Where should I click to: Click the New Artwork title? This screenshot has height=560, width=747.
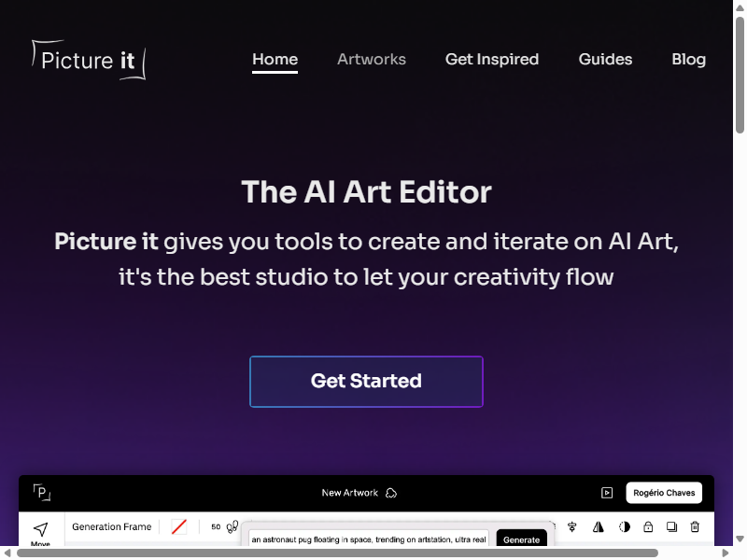[349, 493]
